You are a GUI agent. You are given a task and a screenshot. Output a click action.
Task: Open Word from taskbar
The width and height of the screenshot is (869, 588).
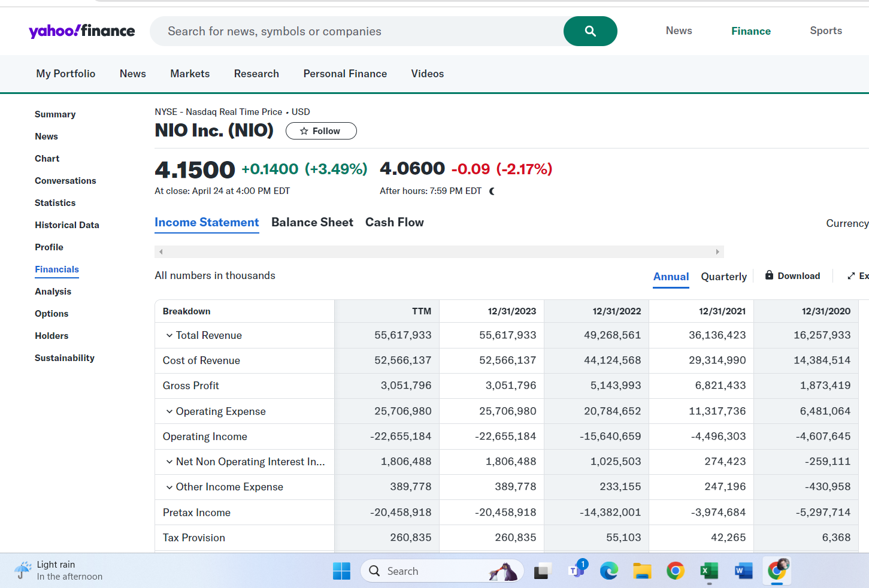click(743, 571)
